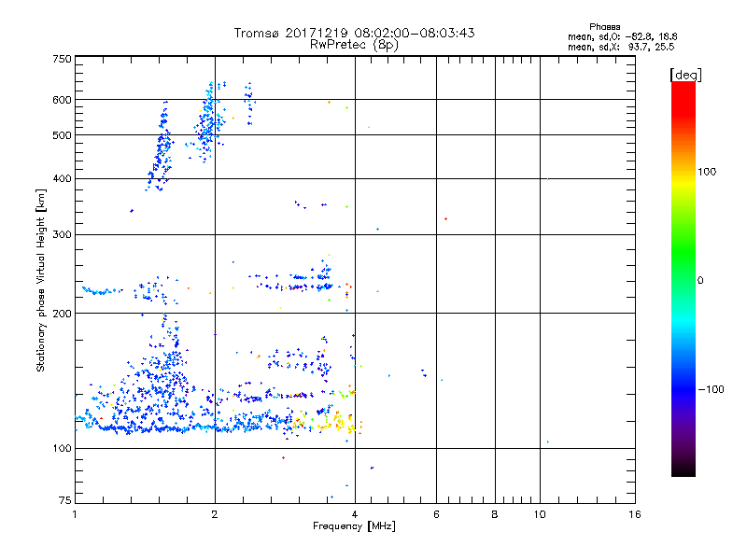This screenshot has width=747, height=560.
Task: Click the 'RwPretec (8p)' subtitle
Action: (354, 45)
